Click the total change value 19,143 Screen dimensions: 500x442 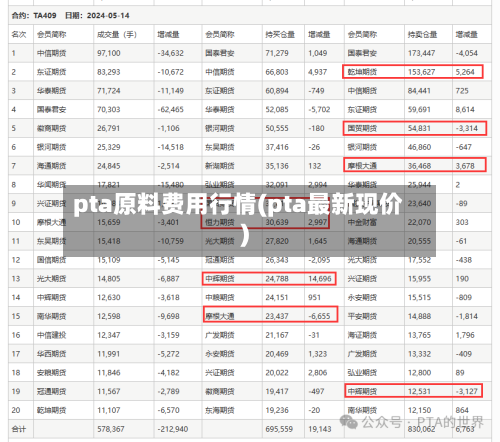click(320, 429)
